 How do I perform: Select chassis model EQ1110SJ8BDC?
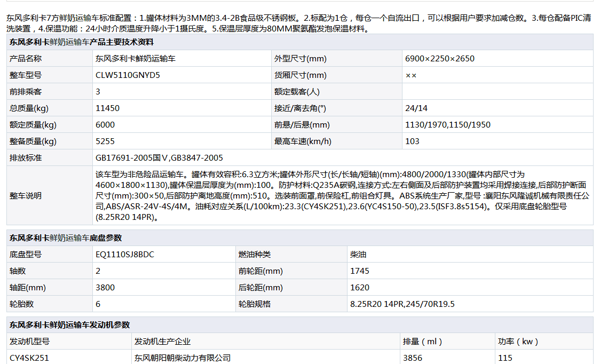(125, 254)
